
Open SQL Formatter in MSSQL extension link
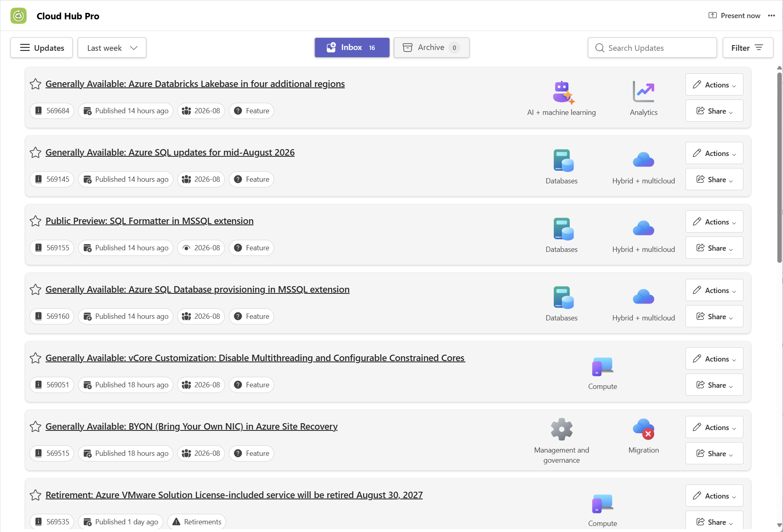click(150, 221)
